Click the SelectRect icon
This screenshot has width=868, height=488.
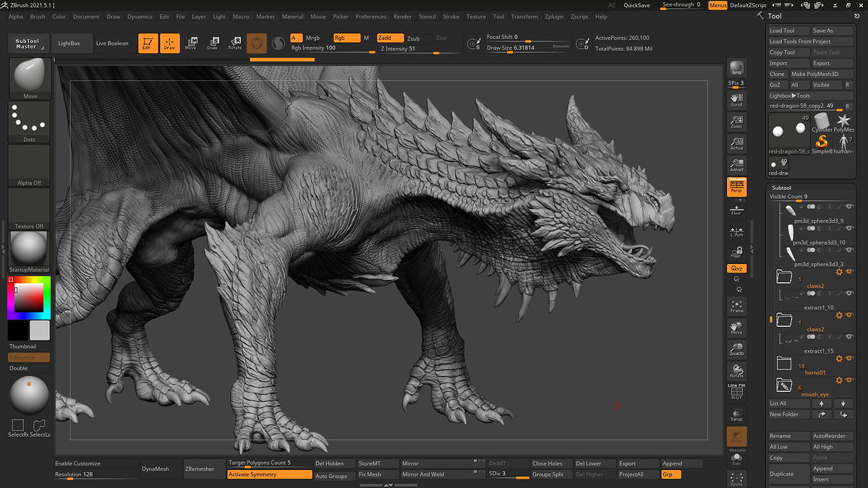18,428
